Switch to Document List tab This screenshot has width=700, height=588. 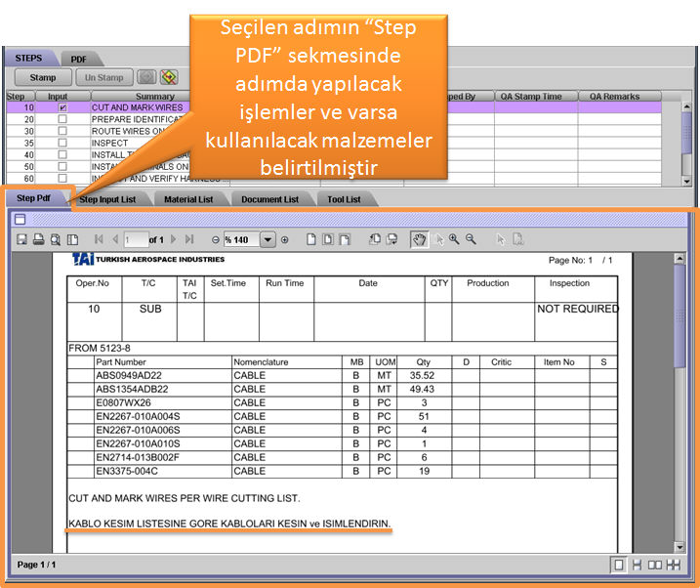(270, 199)
